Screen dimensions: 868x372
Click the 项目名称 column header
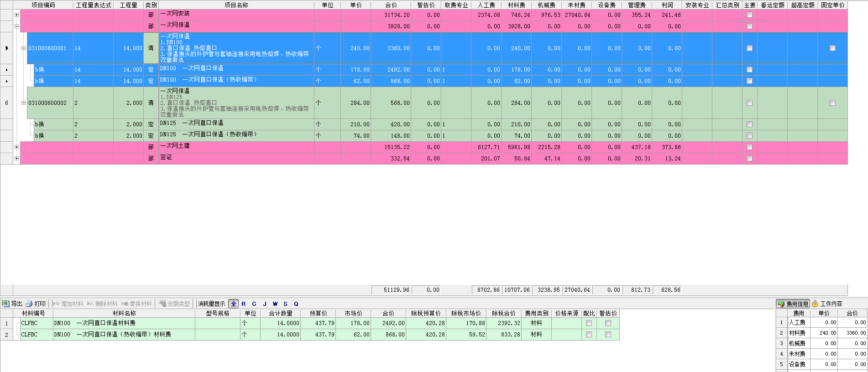tap(236, 5)
